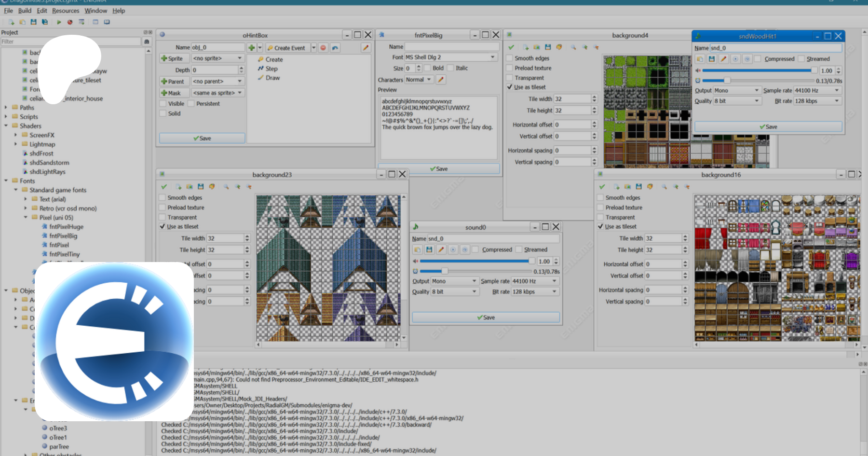The width and height of the screenshot is (868, 456).
Task: Open the sprite dropdown showing no sprite
Action: (x=217, y=58)
